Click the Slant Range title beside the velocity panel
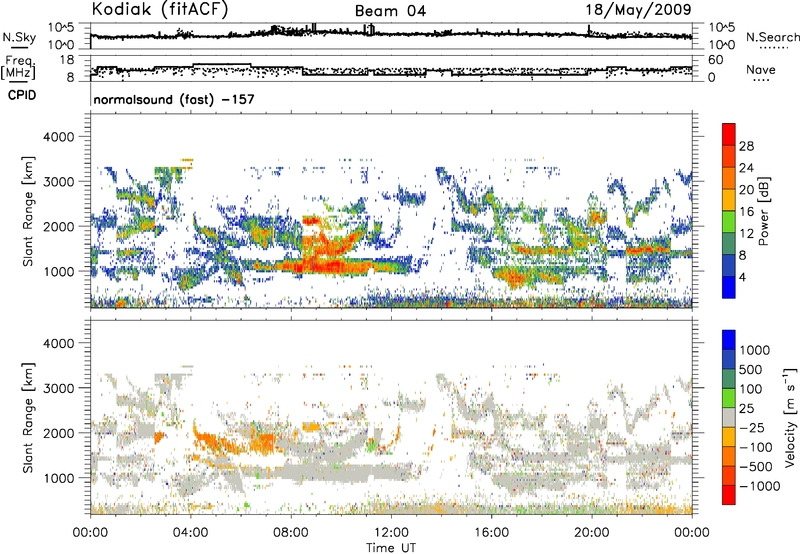The image size is (800, 554). coord(28,417)
